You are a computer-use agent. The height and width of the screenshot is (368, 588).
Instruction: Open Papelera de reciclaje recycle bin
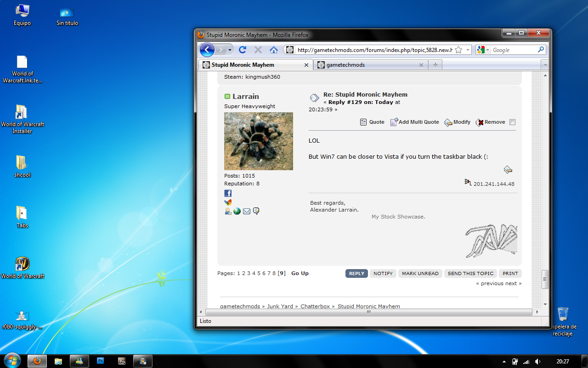[563, 321]
